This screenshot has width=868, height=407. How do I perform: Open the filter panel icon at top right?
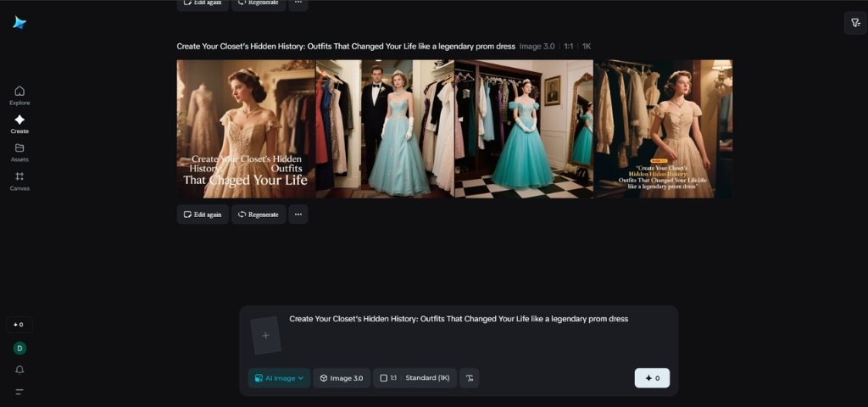[x=854, y=23]
